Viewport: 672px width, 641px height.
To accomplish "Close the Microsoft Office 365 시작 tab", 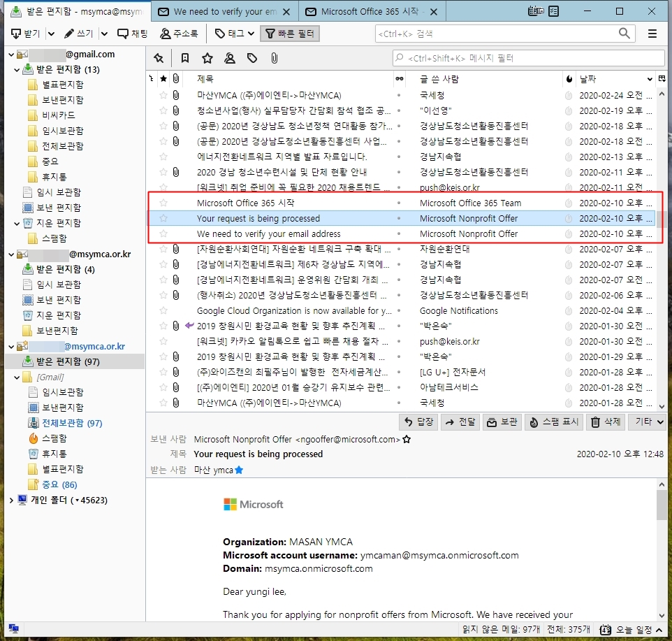I will 434,12.
